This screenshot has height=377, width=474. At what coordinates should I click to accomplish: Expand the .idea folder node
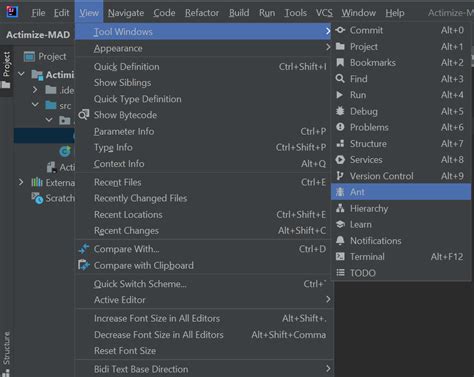coord(35,89)
